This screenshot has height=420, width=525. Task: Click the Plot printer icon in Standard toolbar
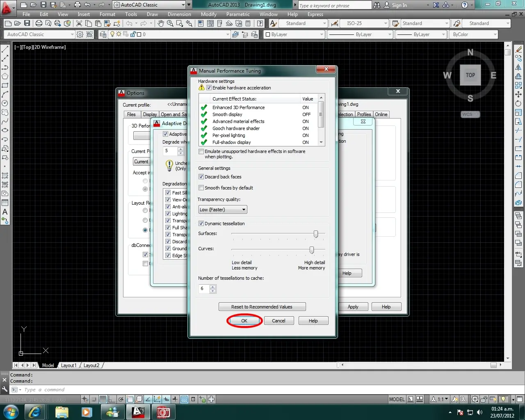(x=39, y=23)
